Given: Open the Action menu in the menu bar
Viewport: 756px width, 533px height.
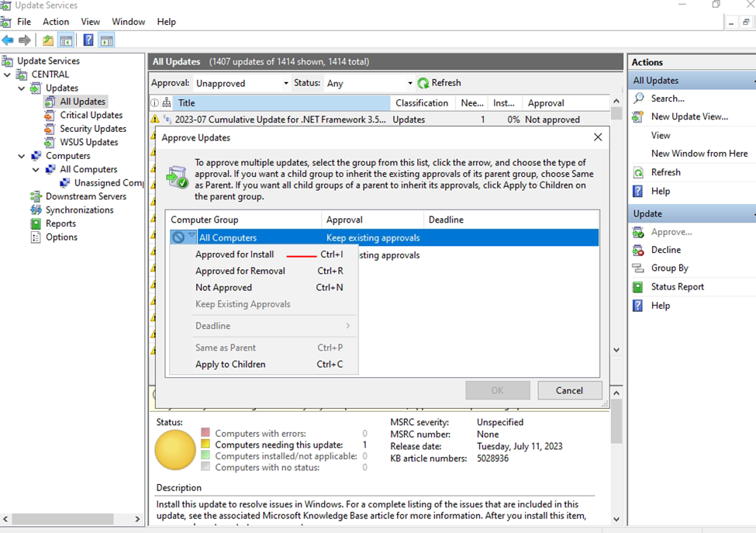Looking at the screenshot, I should point(56,22).
